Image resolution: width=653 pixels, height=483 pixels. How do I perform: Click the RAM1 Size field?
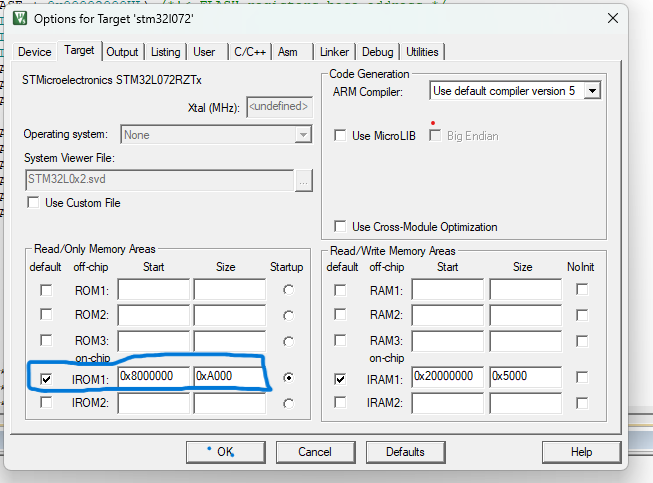pyautogui.click(x=526, y=289)
